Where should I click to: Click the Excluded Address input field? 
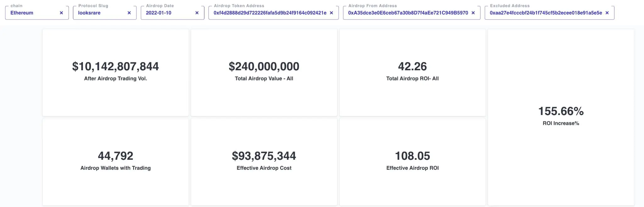coord(546,13)
